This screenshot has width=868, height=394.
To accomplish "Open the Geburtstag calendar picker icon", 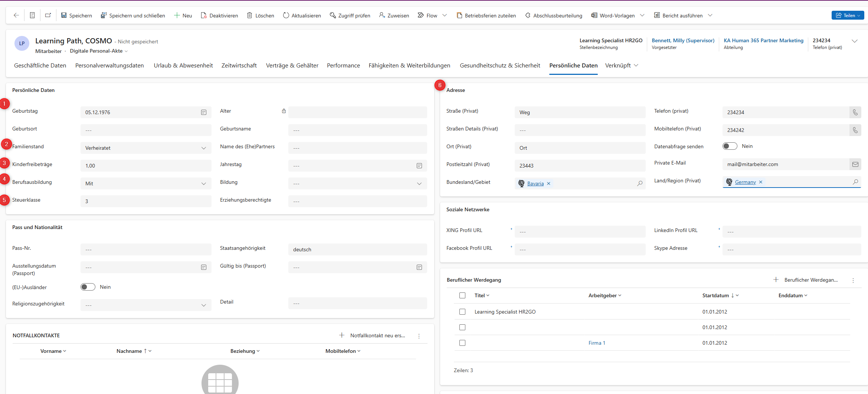I will click(x=204, y=112).
